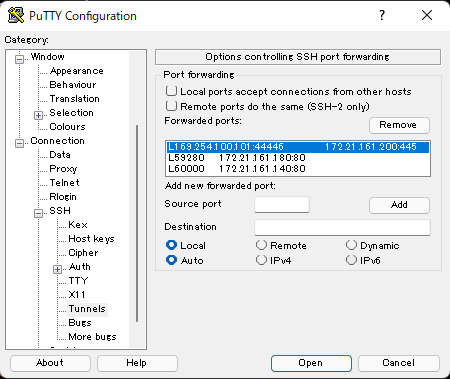This screenshot has height=379, width=450.
Task: Expand the Selection tree node
Action: tap(38, 115)
